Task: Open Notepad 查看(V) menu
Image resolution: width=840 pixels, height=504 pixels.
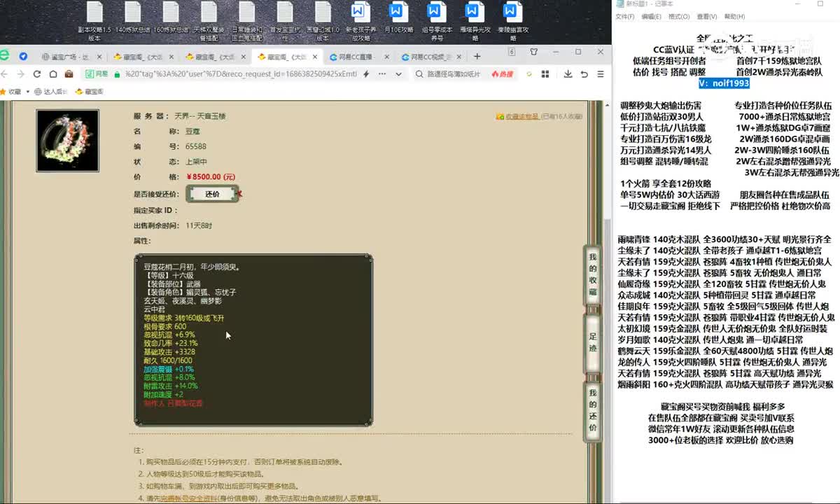Action: pos(706,17)
